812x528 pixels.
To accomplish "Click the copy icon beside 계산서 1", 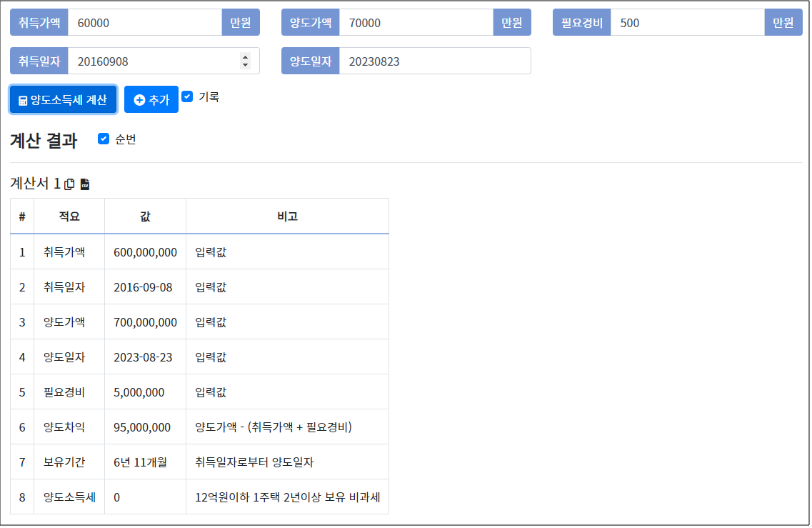I will tap(69, 184).
